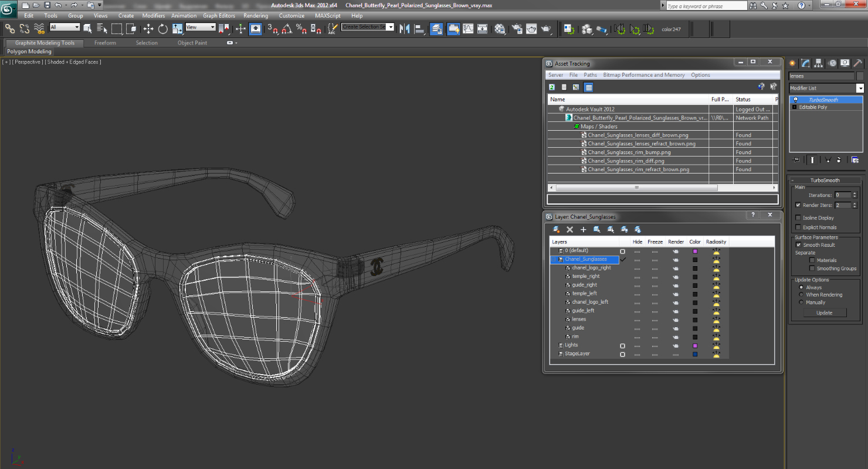
Task: Open the Utilities hammer panel tab
Action: click(x=857, y=63)
